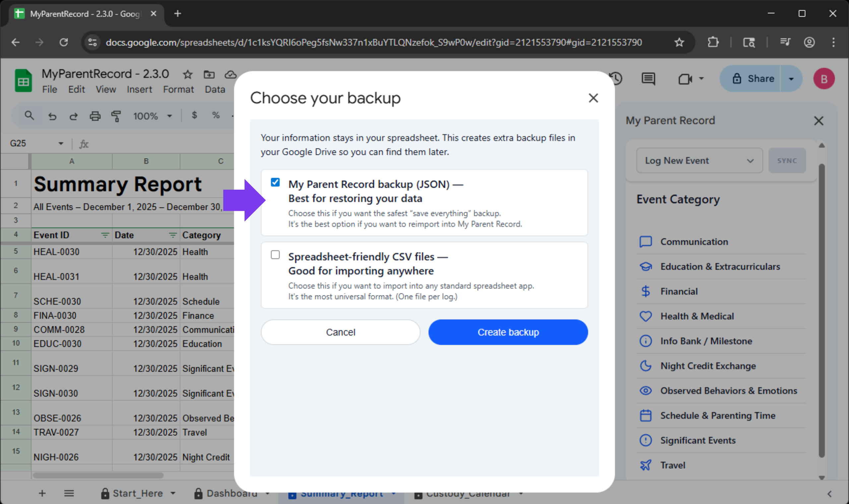The image size is (849, 504).
Task: Click the Redo toolbar icon
Action: click(74, 116)
